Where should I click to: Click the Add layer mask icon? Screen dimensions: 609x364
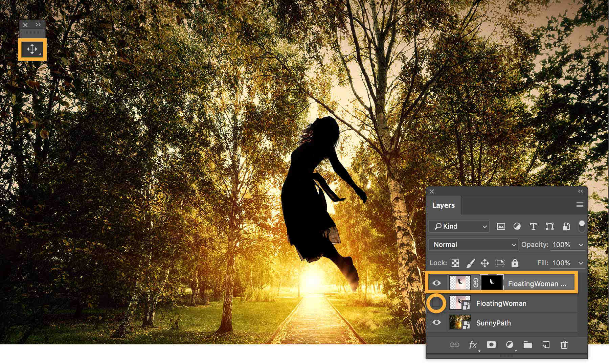pyautogui.click(x=492, y=345)
